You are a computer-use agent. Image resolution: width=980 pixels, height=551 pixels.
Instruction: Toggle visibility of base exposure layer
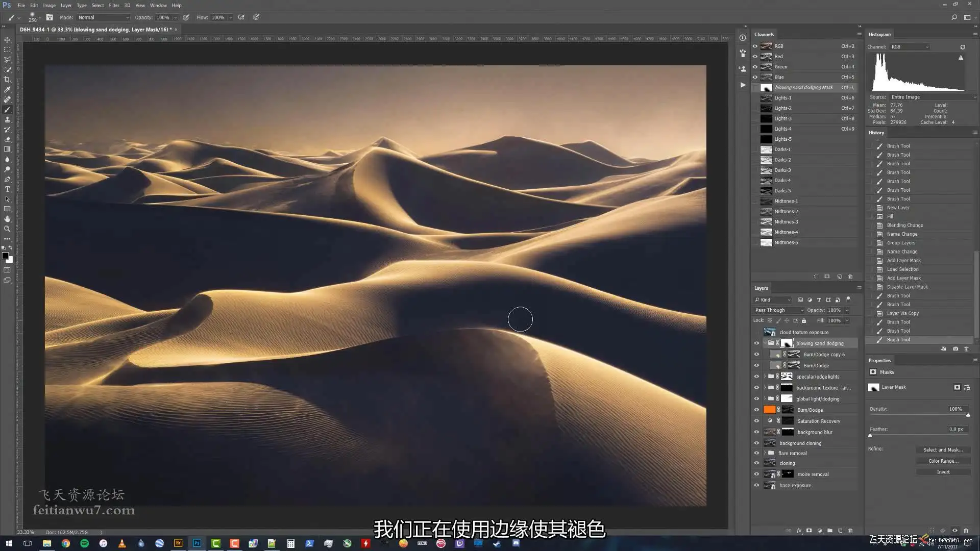click(756, 485)
